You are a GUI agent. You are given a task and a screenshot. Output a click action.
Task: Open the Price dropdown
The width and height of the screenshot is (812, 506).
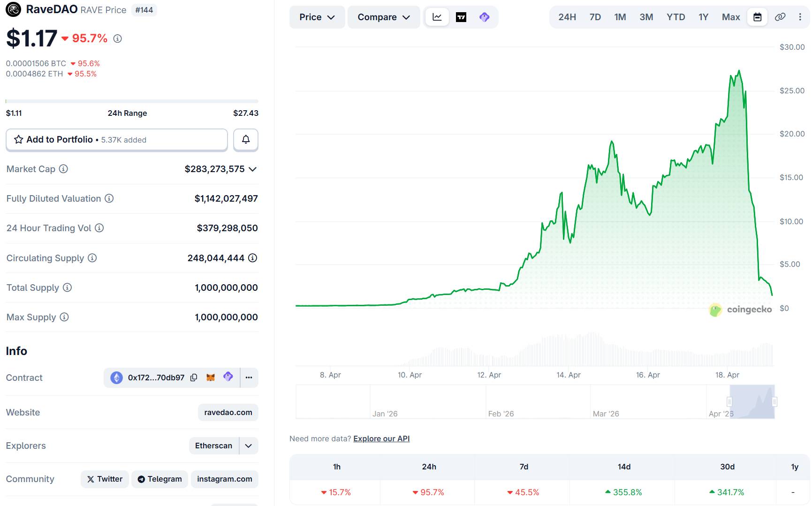coord(317,17)
